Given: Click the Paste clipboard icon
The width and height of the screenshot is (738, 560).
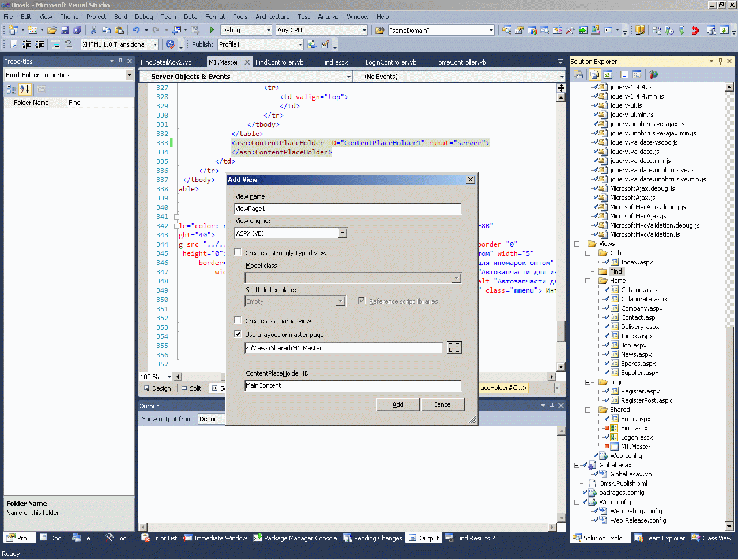Looking at the screenshot, I should click(x=119, y=30).
